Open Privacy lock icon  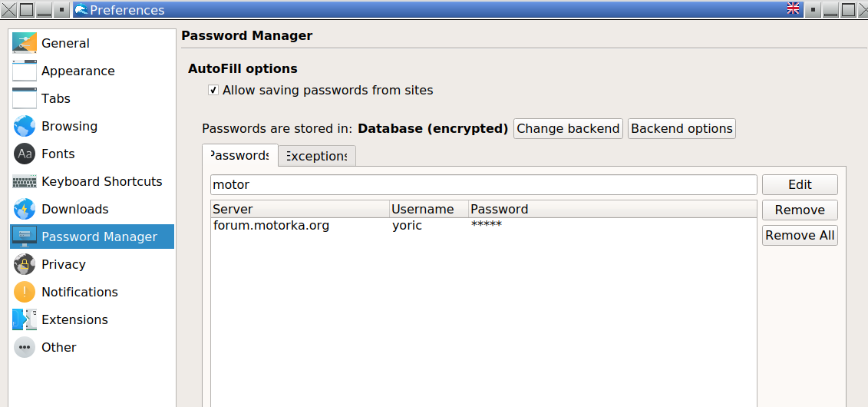25,264
